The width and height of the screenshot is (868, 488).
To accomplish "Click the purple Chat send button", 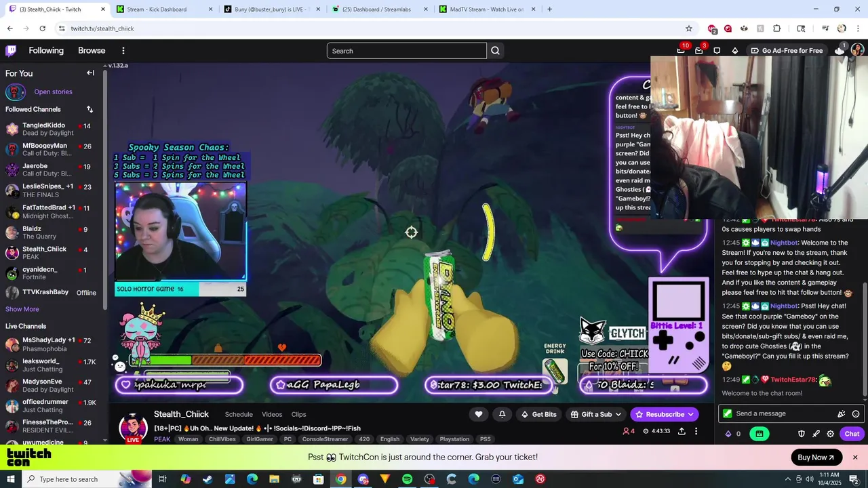I will [x=852, y=434].
